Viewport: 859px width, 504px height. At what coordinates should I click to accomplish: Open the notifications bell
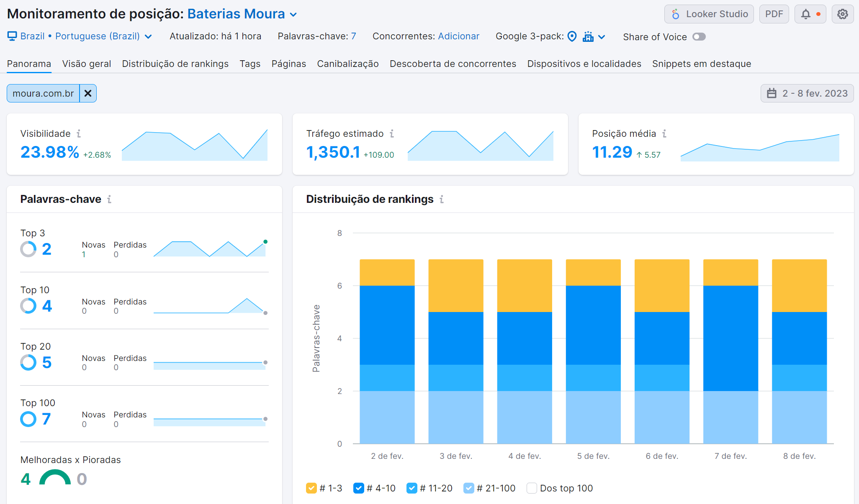pos(806,13)
